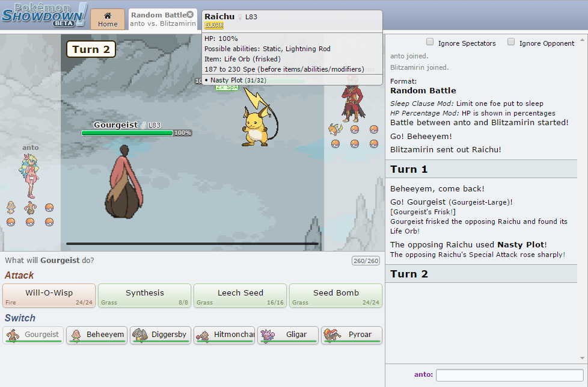Select the Synthesis move

point(145,296)
